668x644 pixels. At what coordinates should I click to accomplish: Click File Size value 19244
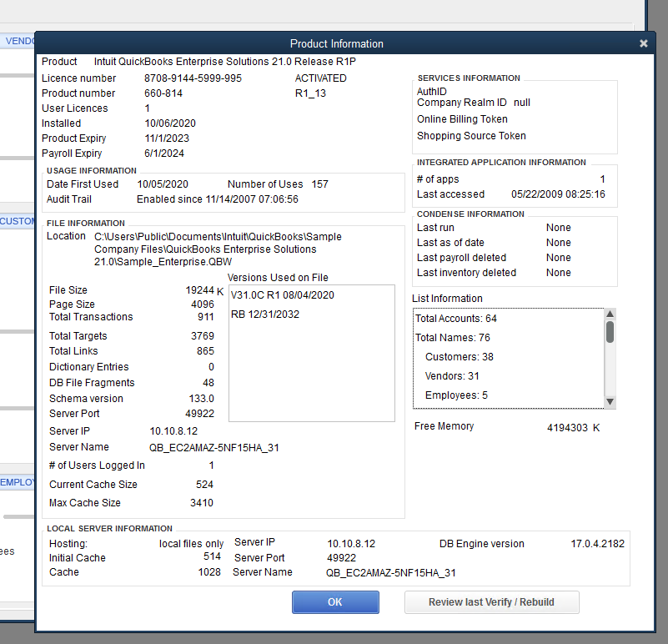click(200, 289)
